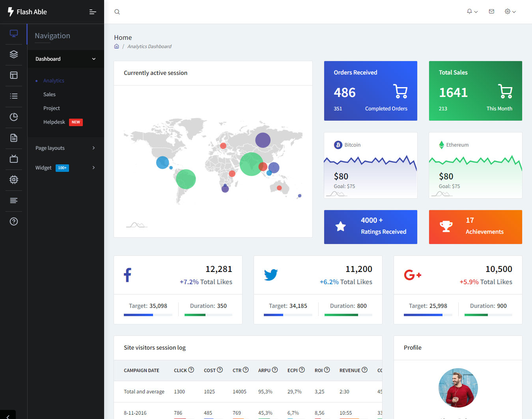This screenshot has width=532, height=419.
Task: Click the home breadcrumb icon link
Action: (x=117, y=47)
